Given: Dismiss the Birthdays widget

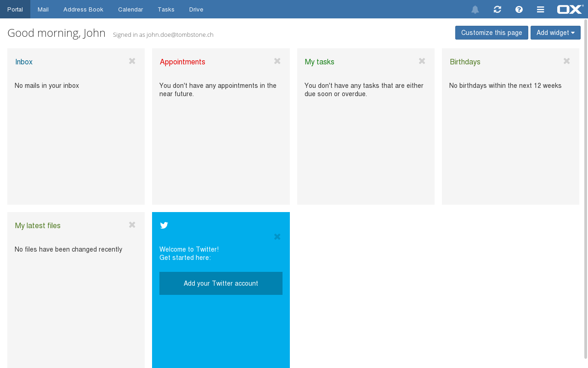Looking at the screenshot, I should point(566,61).
